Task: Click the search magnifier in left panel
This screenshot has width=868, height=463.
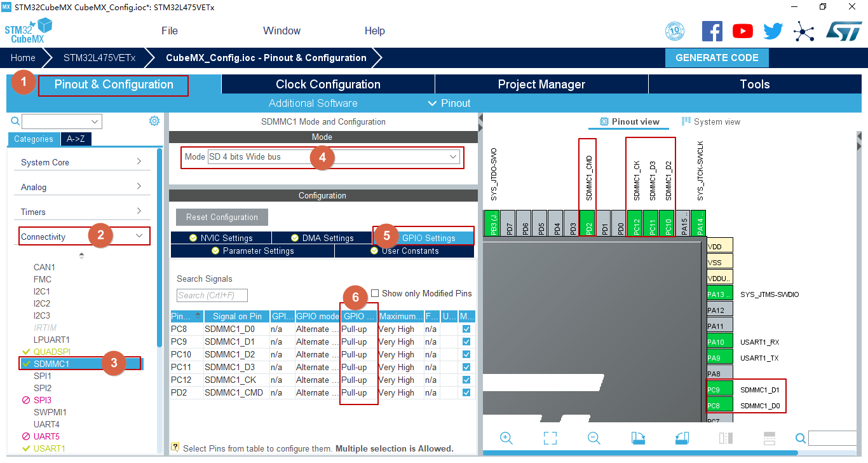Action: pyautogui.click(x=15, y=121)
